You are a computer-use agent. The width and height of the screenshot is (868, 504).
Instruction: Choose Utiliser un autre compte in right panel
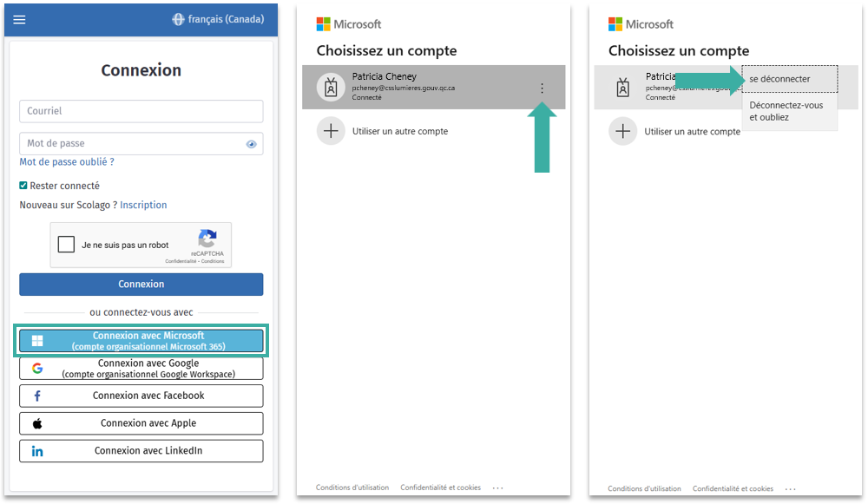pyautogui.click(x=692, y=132)
